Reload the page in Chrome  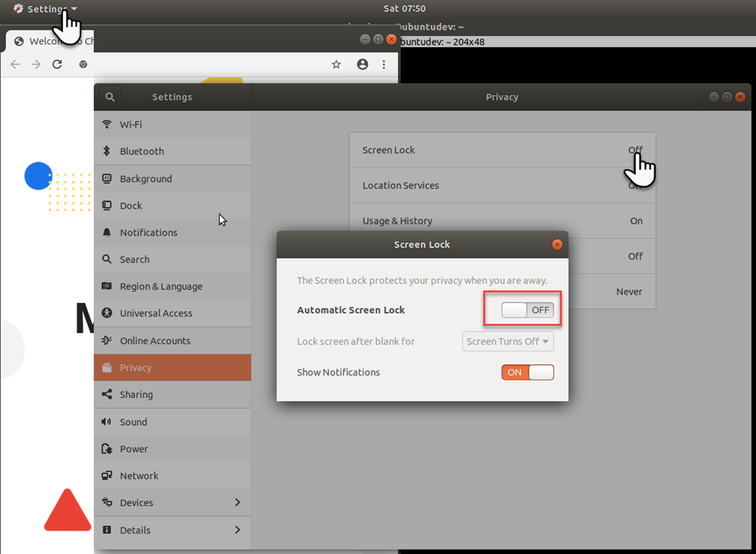57,64
